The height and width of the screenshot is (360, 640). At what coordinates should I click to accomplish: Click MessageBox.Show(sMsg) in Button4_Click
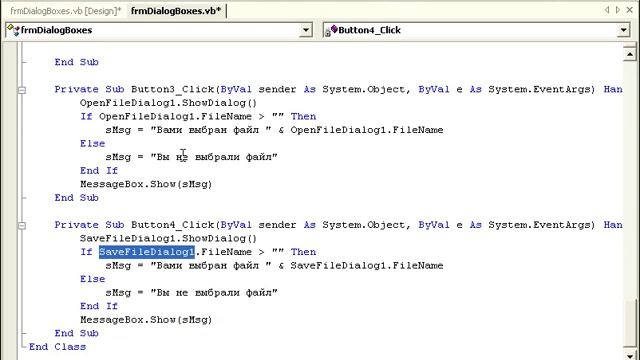[x=146, y=320]
